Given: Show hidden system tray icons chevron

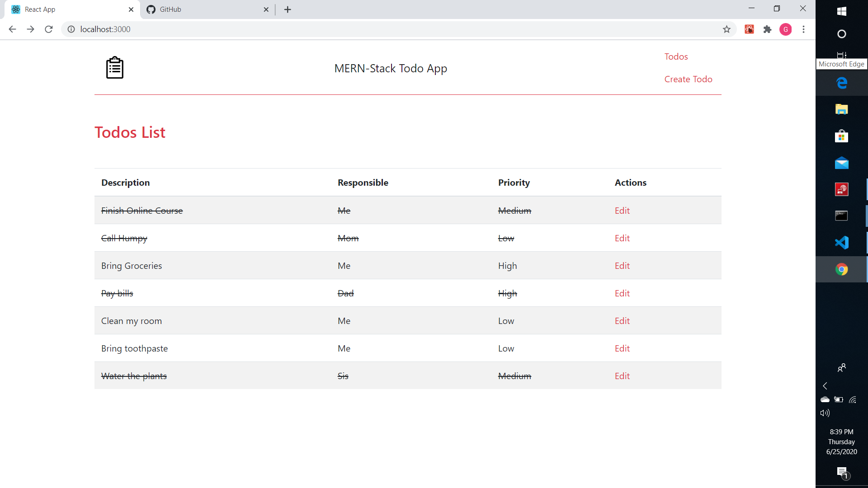Looking at the screenshot, I should coord(825,386).
